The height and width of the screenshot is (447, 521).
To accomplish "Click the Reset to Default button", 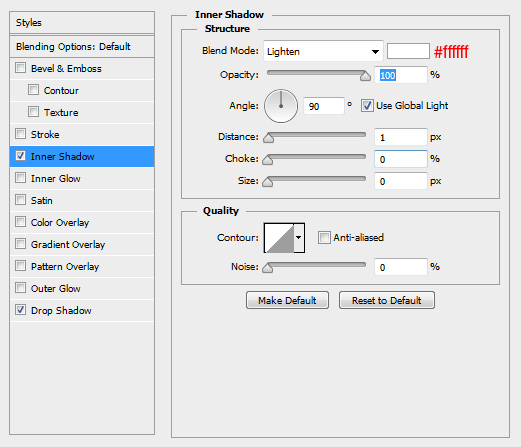I will pyautogui.click(x=387, y=300).
